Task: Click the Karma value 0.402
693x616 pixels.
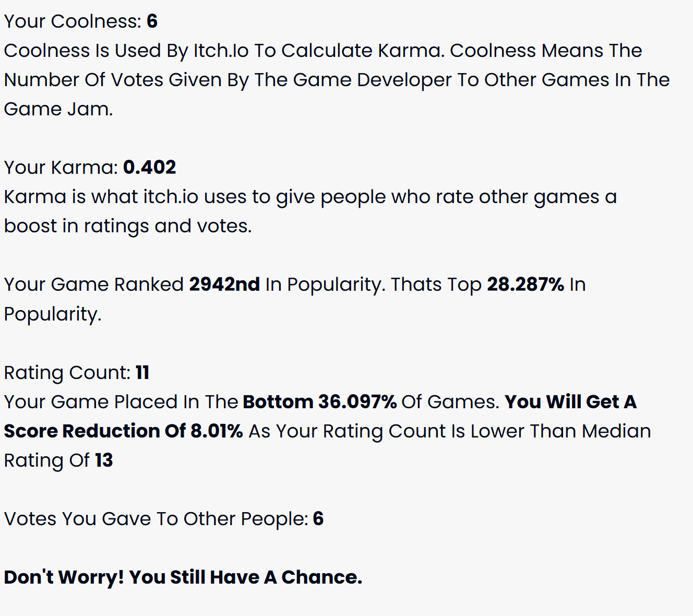Action: point(149,168)
